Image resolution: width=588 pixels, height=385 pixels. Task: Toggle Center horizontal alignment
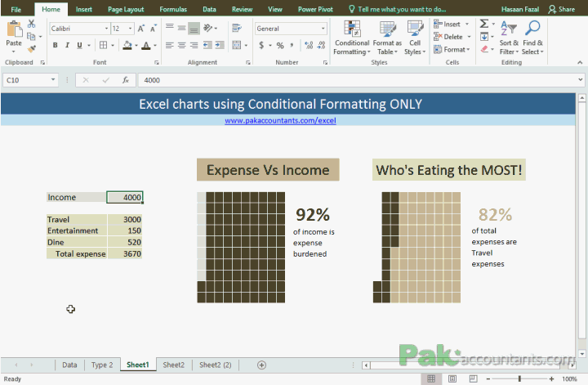point(182,46)
